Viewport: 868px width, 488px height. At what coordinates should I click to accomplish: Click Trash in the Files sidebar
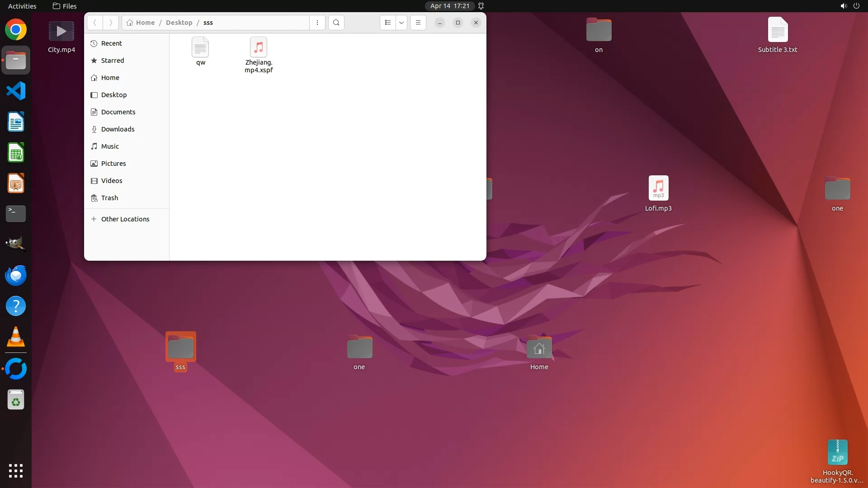[x=109, y=198]
